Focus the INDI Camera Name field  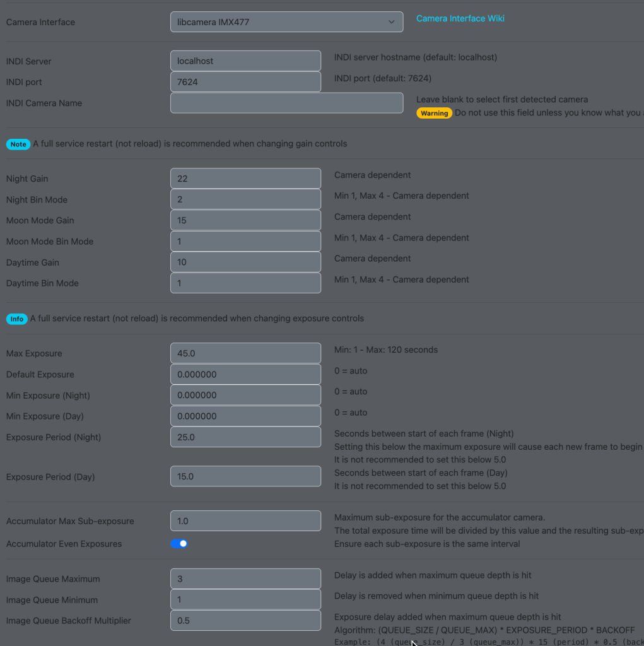(x=286, y=103)
